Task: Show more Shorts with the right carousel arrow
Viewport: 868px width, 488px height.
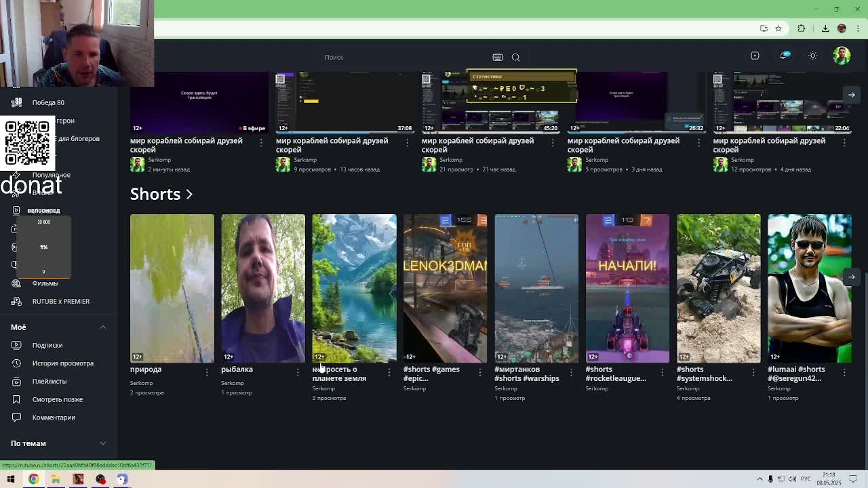Action: tap(851, 277)
